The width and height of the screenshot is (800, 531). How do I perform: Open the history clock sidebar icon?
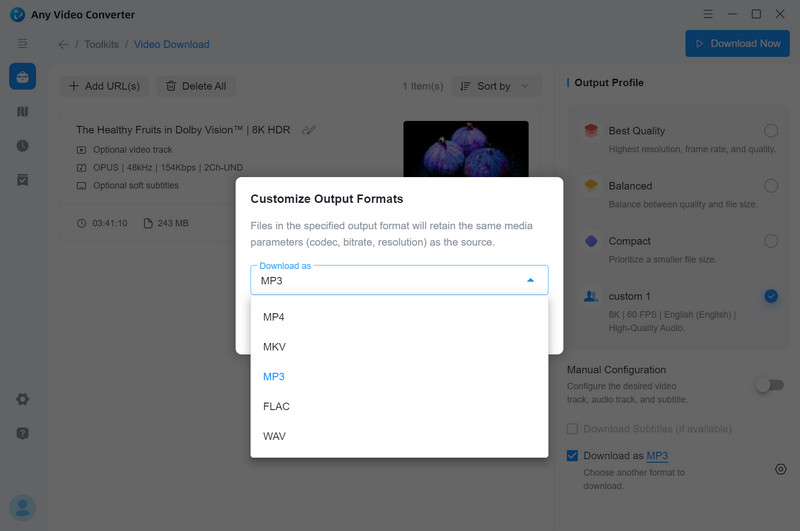tap(22, 145)
